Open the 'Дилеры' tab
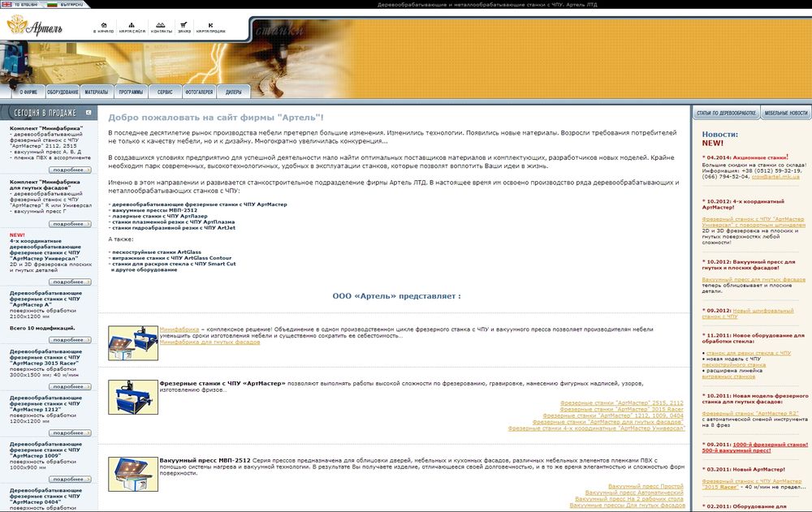The image size is (812, 512). tap(234, 92)
